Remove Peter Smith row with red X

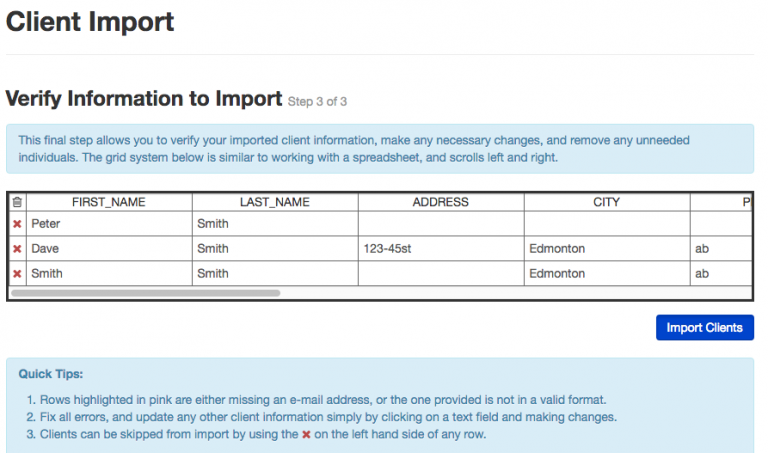pyautogui.click(x=17, y=224)
